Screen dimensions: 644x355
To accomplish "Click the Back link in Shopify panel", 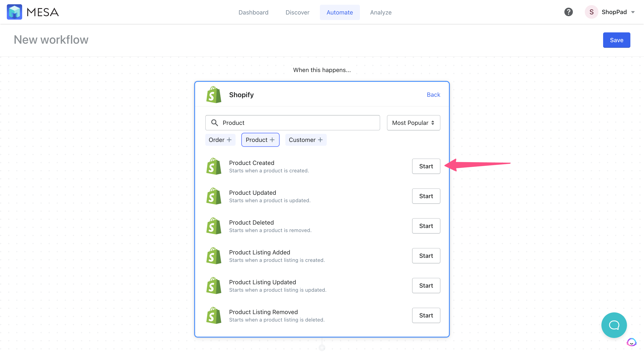I will [x=433, y=95].
